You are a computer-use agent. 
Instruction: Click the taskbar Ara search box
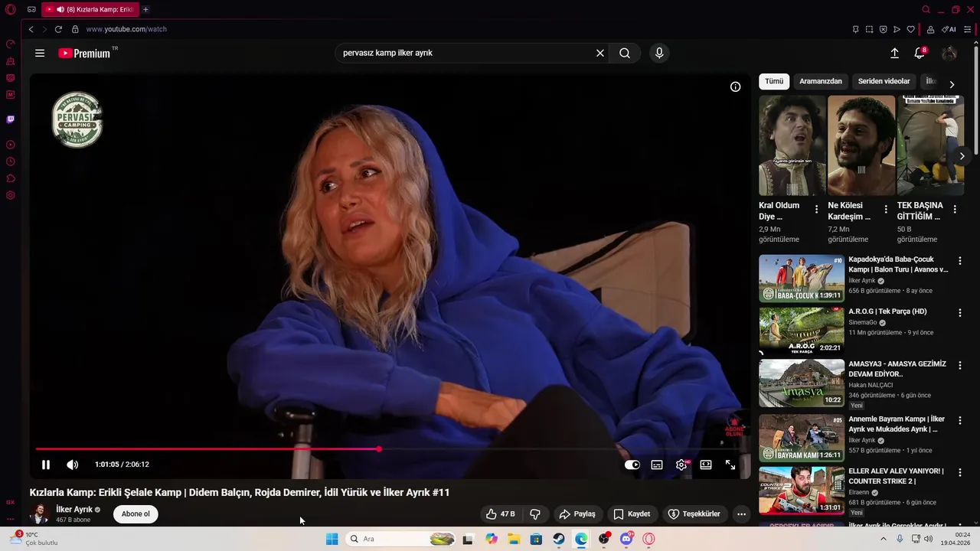402,539
